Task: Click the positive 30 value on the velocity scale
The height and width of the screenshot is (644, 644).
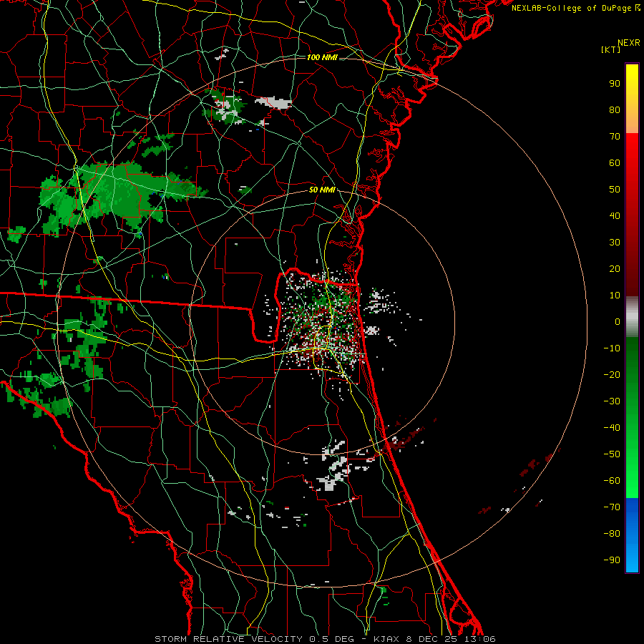Action: pos(615,243)
